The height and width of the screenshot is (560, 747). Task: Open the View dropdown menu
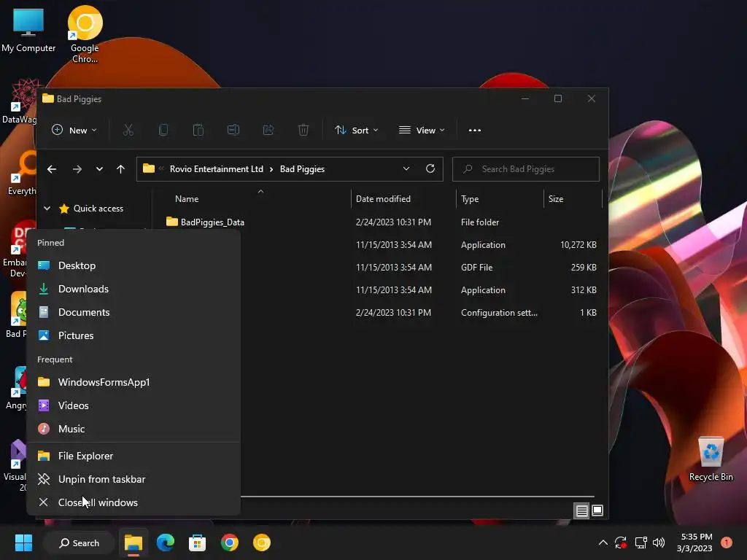point(422,130)
